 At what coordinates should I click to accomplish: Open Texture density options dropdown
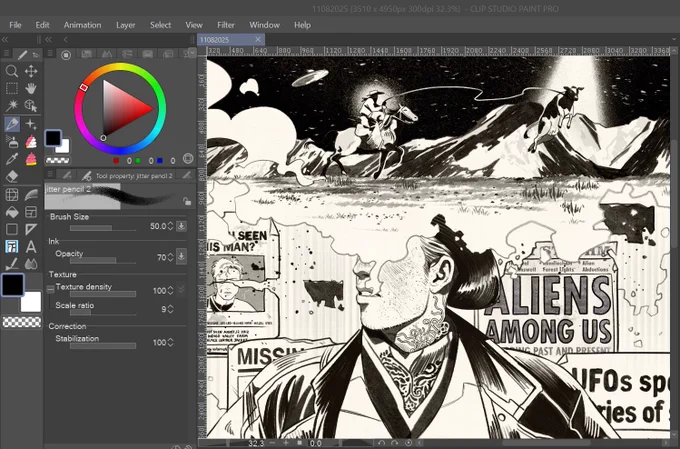point(181,289)
